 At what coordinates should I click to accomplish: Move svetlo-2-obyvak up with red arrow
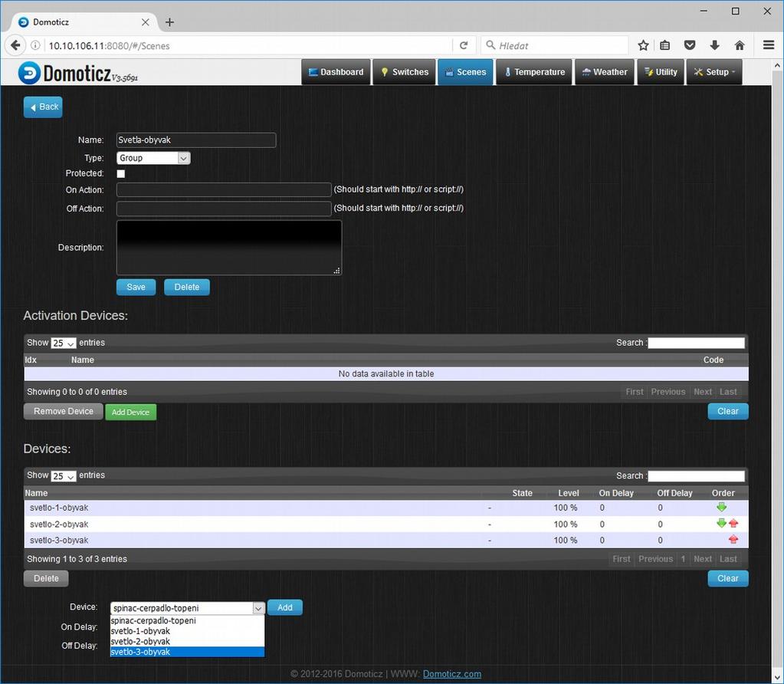click(733, 524)
